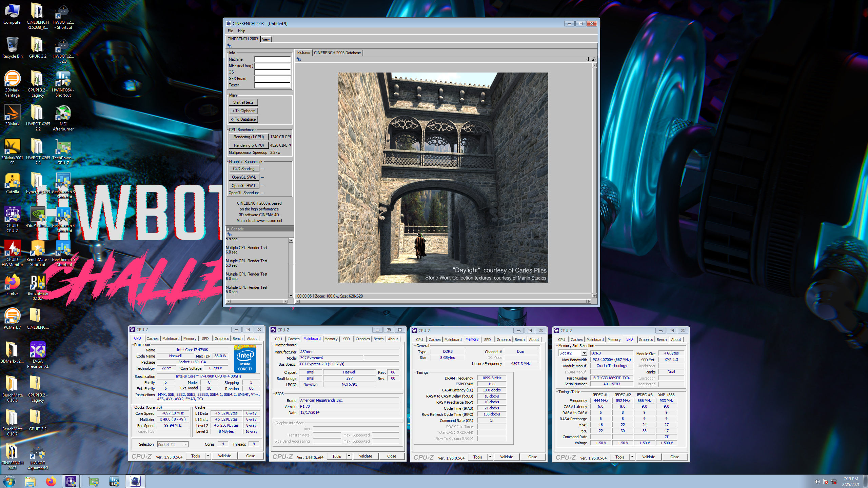The height and width of the screenshot is (488, 868).
Task: Switch to View tab in CINEBENCH
Action: pyautogui.click(x=266, y=39)
